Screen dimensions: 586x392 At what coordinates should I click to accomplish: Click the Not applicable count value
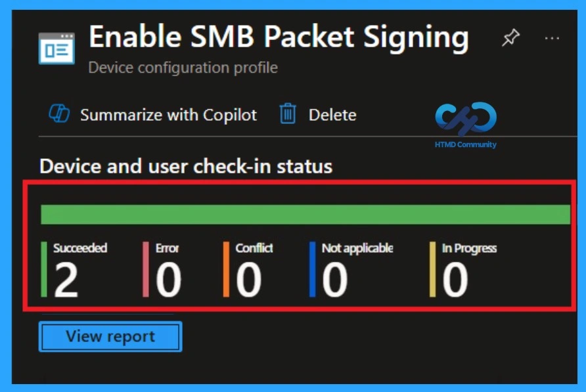[x=334, y=277]
